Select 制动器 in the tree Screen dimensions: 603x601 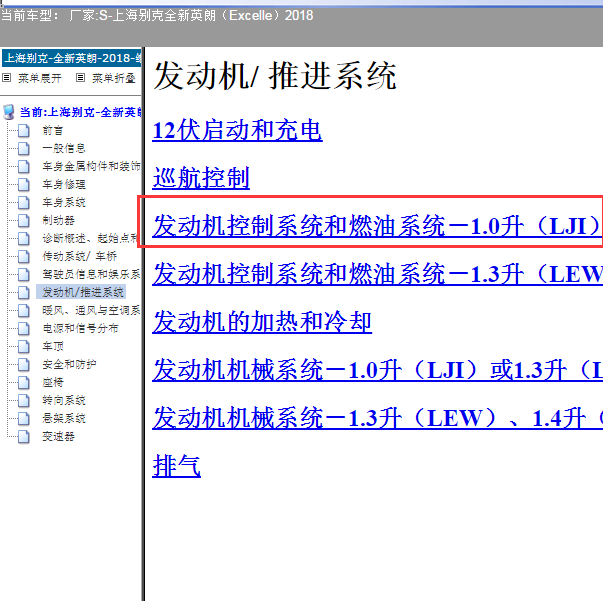58,220
